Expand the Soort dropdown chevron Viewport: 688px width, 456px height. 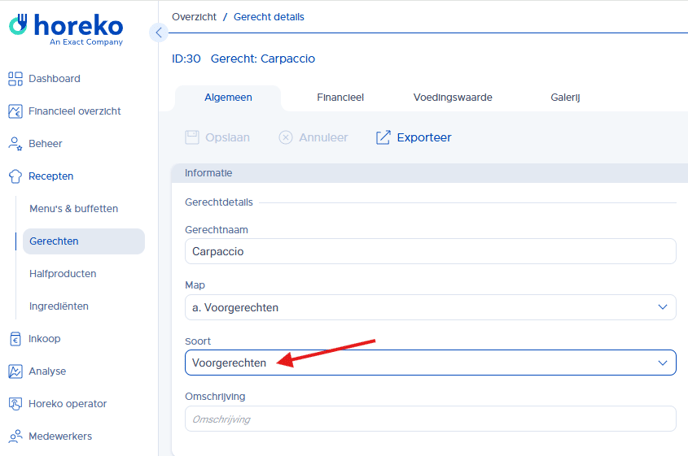click(663, 363)
